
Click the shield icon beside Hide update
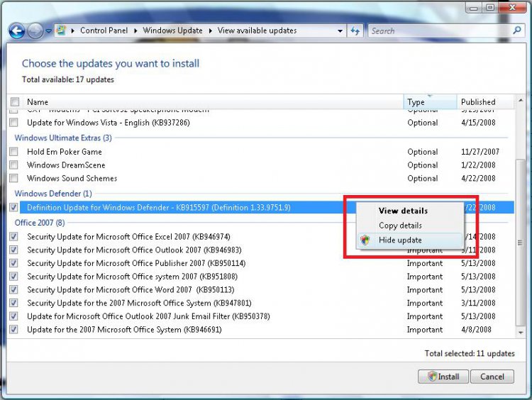point(365,240)
